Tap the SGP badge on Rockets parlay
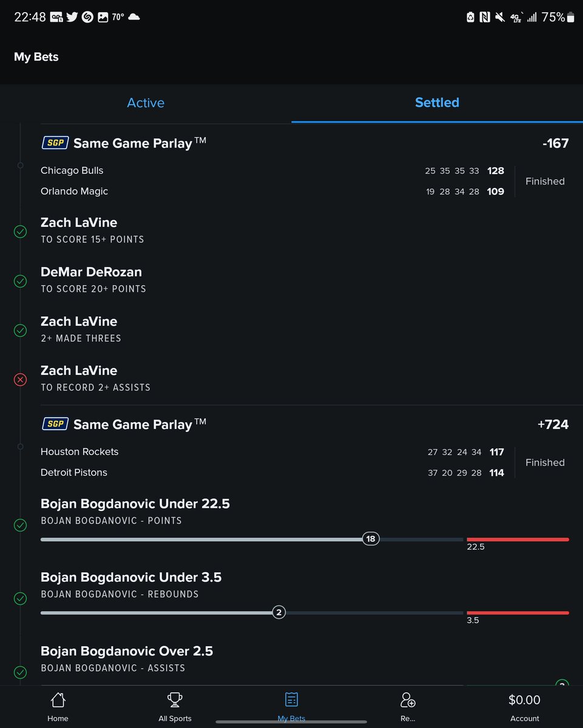The height and width of the screenshot is (728, 583). point(55,424)
